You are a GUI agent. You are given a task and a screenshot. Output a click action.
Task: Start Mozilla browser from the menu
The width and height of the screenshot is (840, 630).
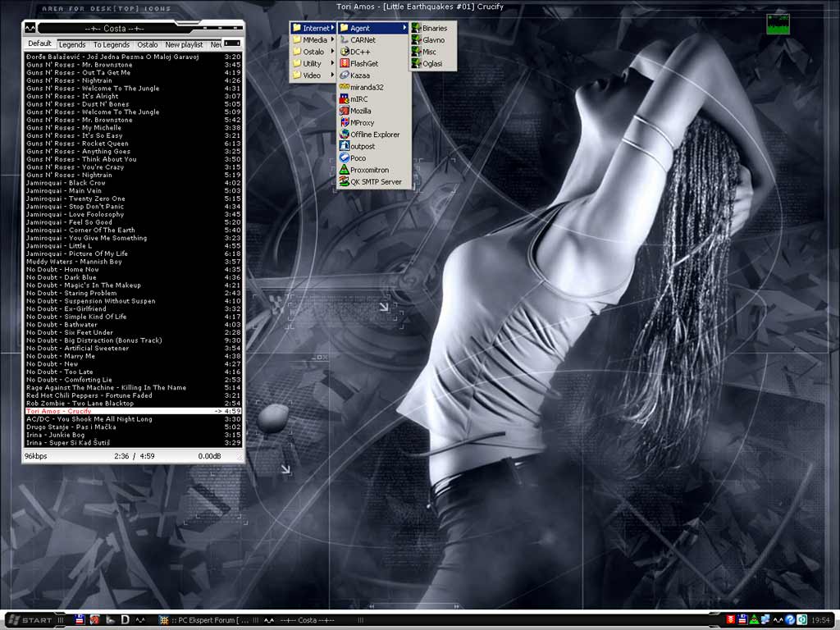click(360, 111)
